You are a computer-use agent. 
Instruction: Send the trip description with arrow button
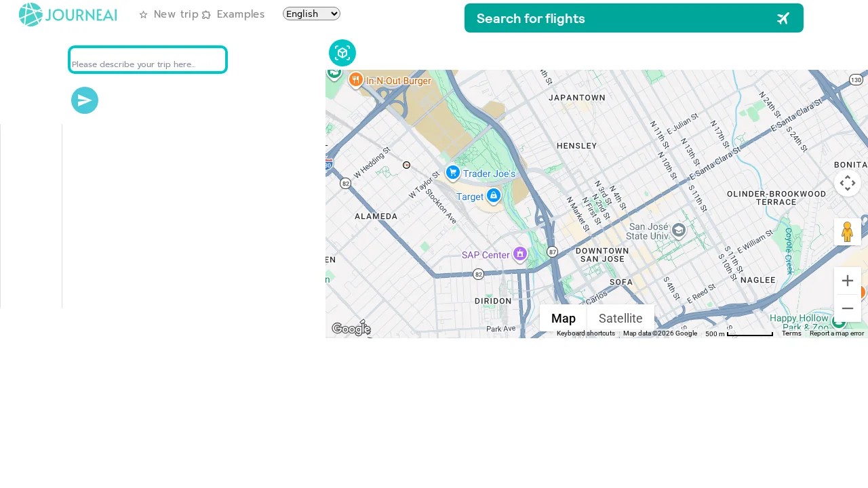85,100
